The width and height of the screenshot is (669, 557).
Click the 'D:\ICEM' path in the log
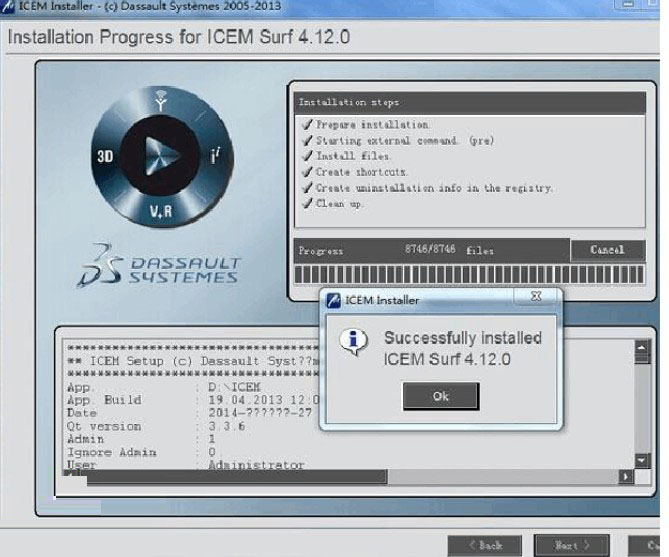click(234, 387)
